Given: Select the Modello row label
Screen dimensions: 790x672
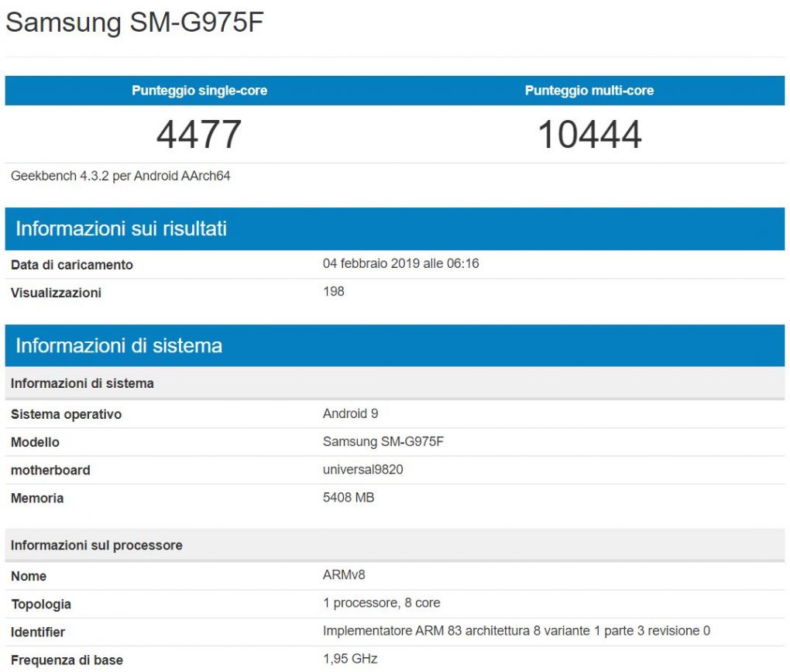Looking at the screenshot, I should click(x=35, y=442).
